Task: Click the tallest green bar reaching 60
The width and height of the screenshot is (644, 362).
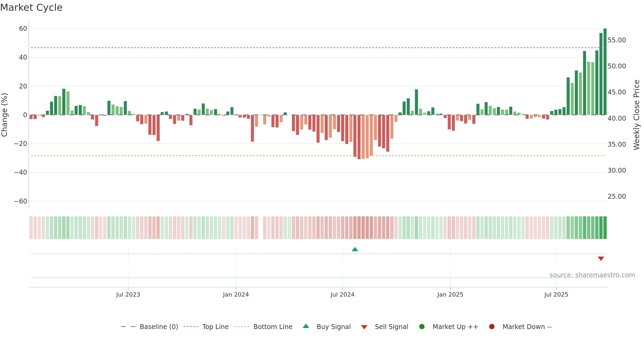Action: (605, 72)
